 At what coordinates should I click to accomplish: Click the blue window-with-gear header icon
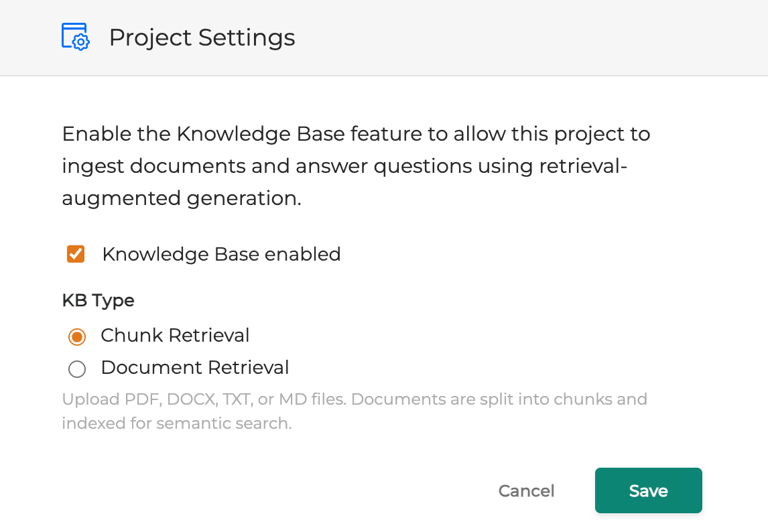point(75,37)
